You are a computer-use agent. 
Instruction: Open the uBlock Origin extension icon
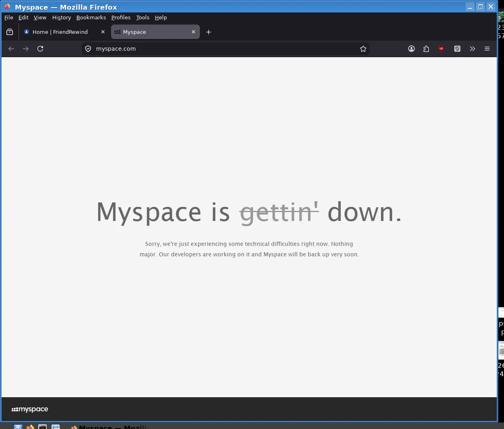pos(441,49)
